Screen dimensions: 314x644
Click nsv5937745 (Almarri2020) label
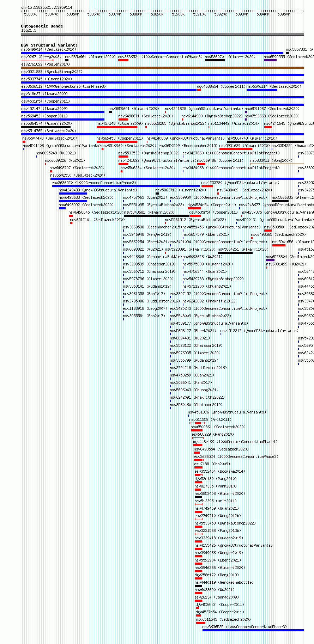point(47,79)
